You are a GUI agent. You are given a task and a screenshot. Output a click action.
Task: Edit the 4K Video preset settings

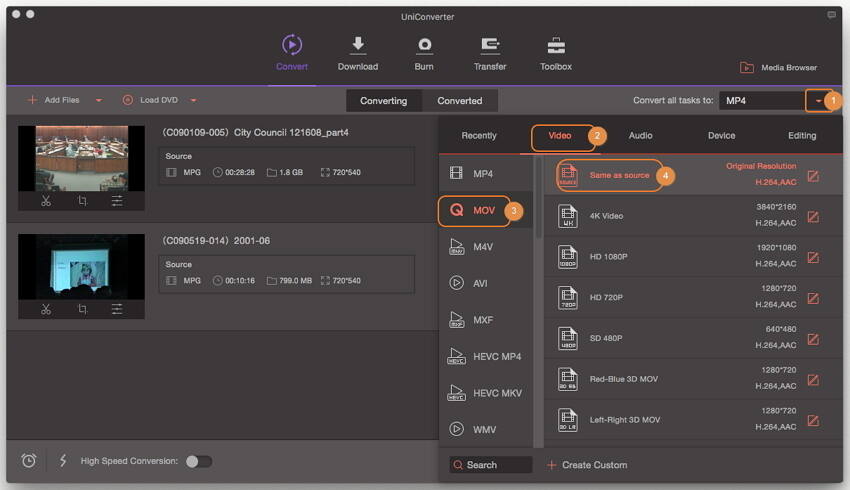[x=813, y=217]
